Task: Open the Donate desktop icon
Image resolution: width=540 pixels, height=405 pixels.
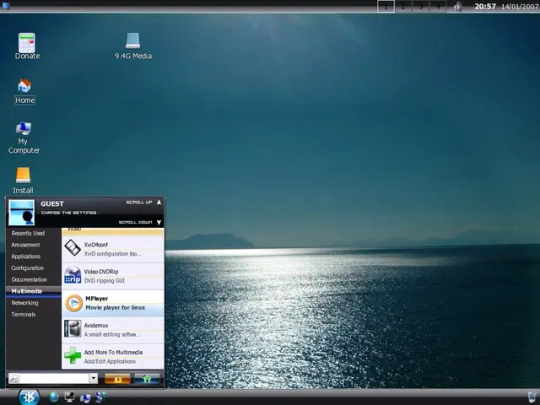Action: [27, 46]
